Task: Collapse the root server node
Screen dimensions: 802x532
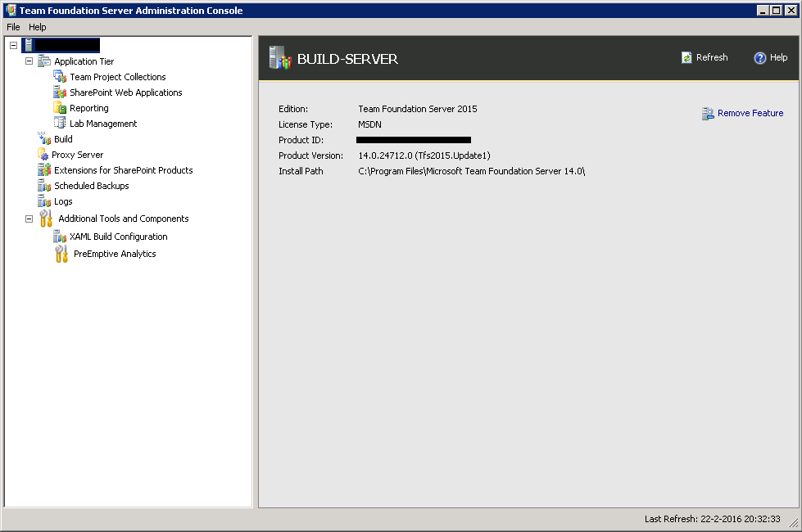Action: tap(14, 46)
